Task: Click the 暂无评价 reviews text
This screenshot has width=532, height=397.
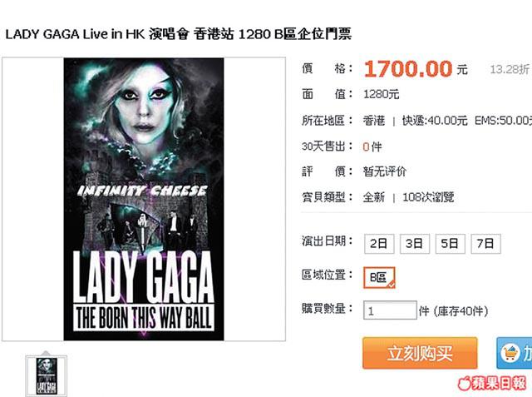Action: click(384, 171)
